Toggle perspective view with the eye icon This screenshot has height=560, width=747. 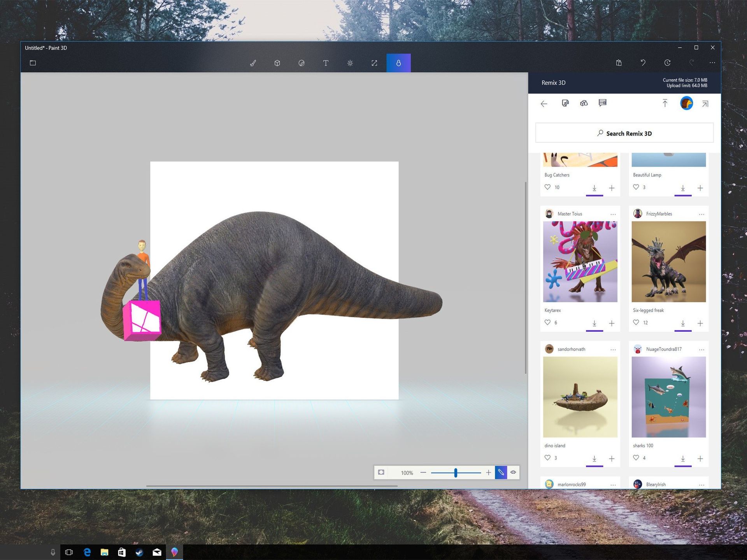pyautogui.click(x=513, y=472)
